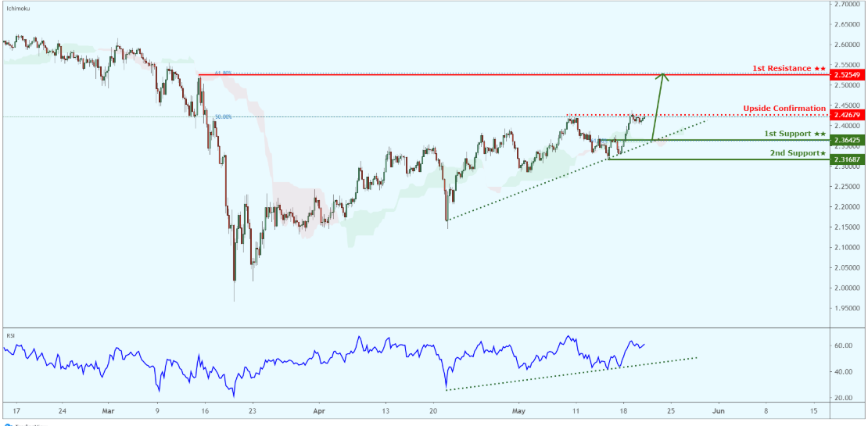The height and width of the screenshot is (426, 868).
Task: Click the red 2.52549 price tag
Action: point(849,74)
